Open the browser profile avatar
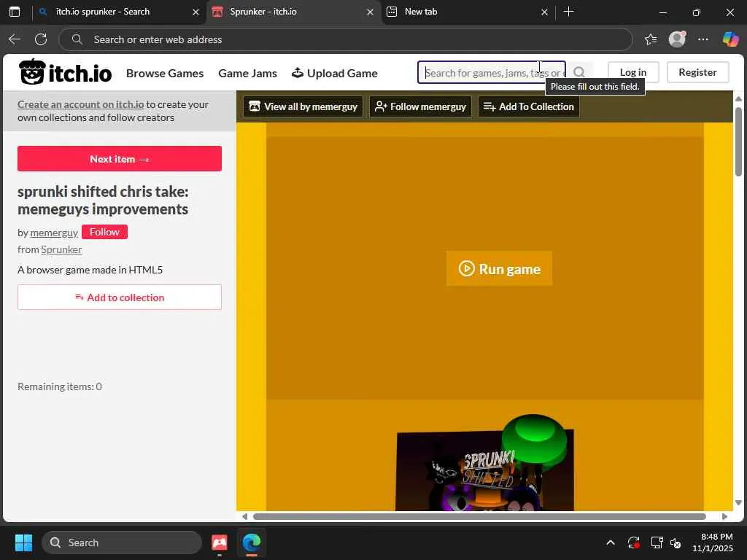The image size is (747, 560). [677, 39]
